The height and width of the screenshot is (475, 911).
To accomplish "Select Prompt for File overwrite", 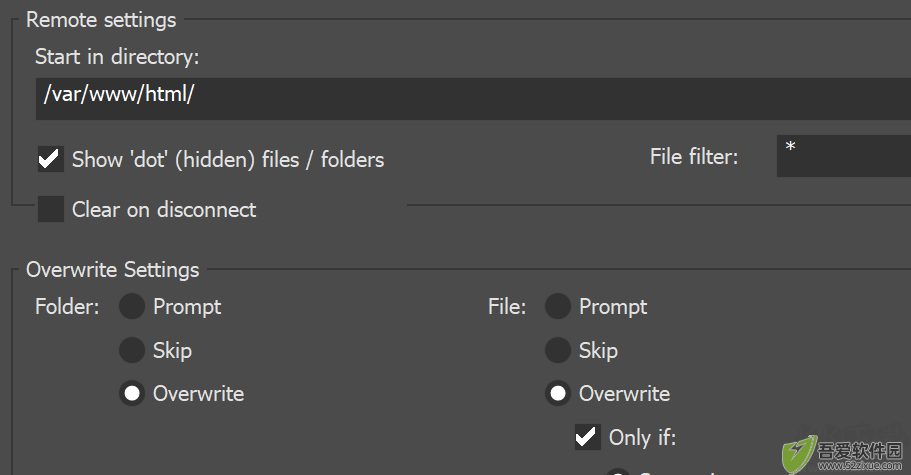I will point(558,306).
